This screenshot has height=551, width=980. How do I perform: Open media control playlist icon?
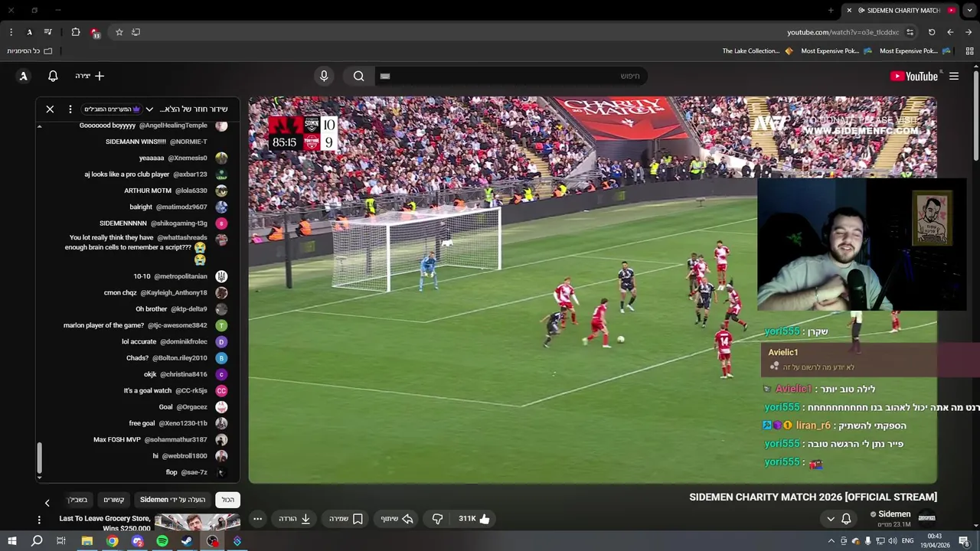click(48, 32)
